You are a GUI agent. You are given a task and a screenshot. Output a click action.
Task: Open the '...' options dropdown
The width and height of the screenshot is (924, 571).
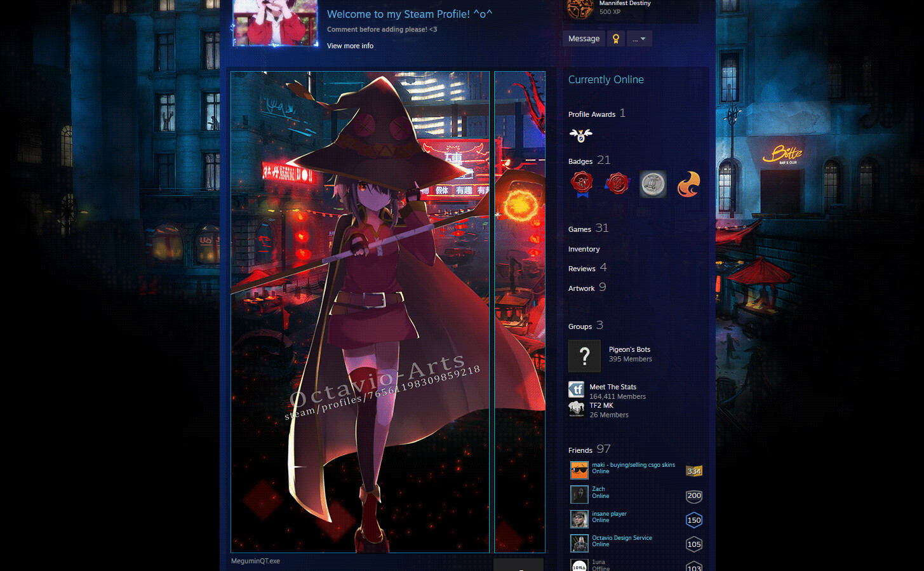point(639,38)
